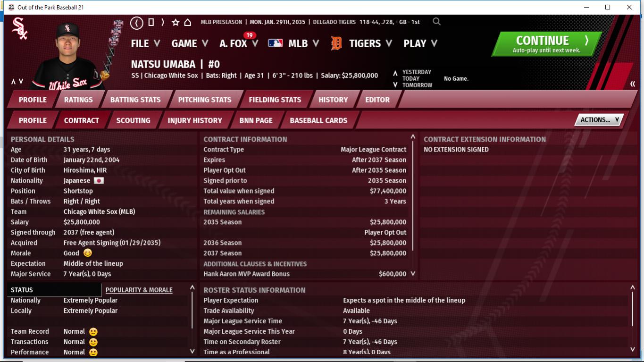Click the Trade Availability value Available
Image resolution: width=644 pixels, height=362 pixels.
(356, 311)
